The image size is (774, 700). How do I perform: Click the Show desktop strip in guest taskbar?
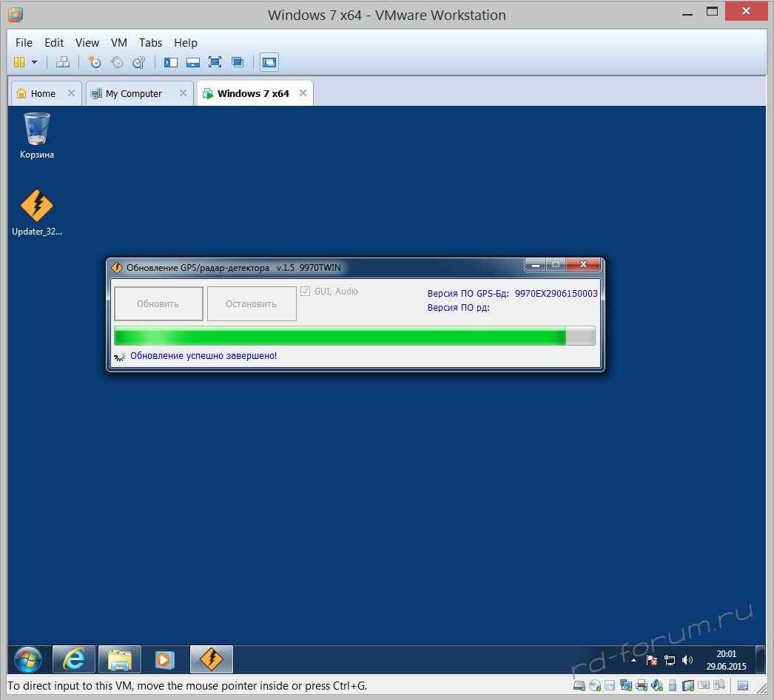(761, 659)
